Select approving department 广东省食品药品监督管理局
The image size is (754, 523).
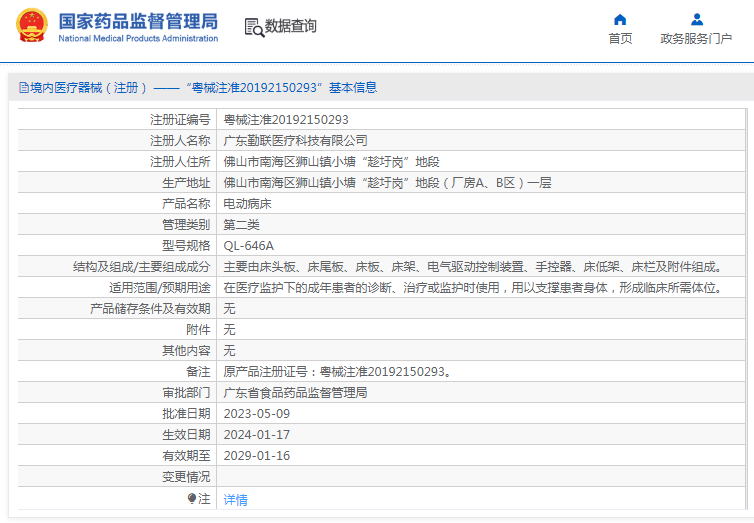coord(295,393)
